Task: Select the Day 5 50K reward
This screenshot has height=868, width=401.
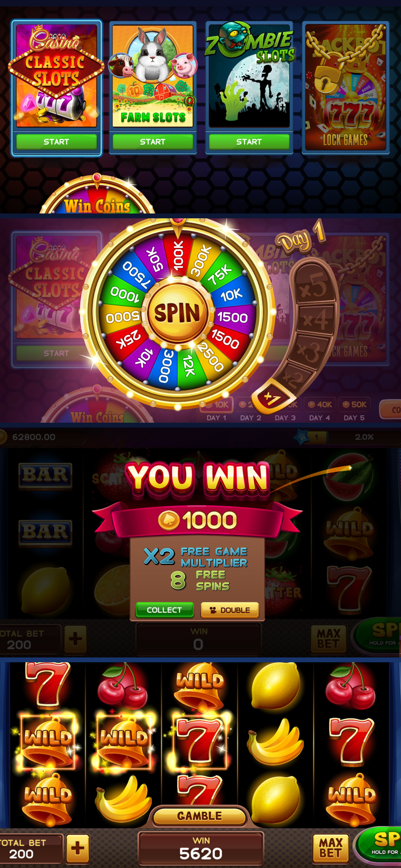Action: tap(354, 404)
